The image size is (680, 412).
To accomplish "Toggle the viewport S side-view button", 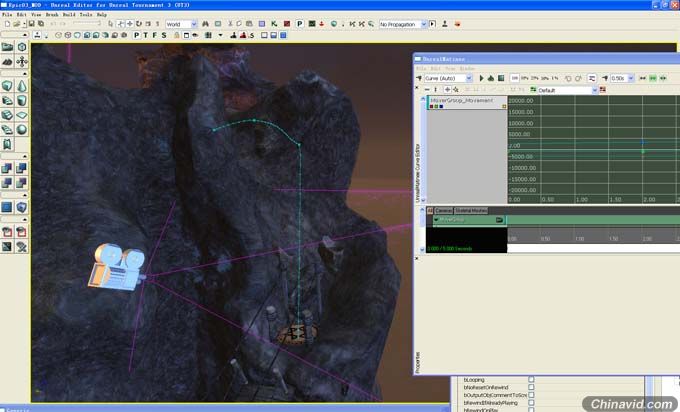I will pos(164,35).
